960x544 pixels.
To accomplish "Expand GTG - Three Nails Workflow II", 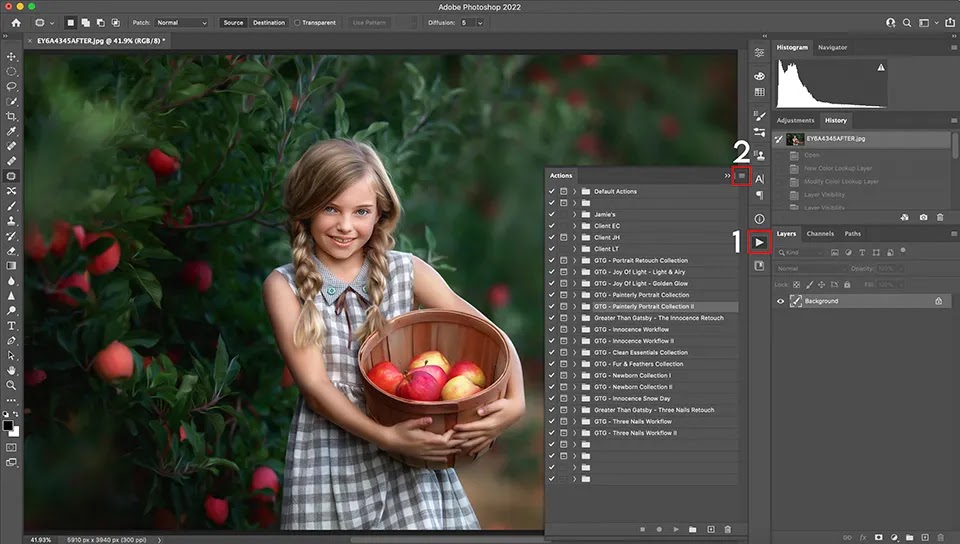I will pyautogui.click(x=574, y=433).
